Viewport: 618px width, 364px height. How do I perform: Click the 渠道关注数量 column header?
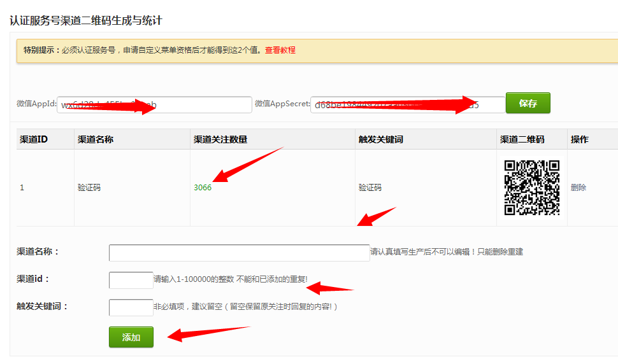pyautogui.click(x=220, y=139)
